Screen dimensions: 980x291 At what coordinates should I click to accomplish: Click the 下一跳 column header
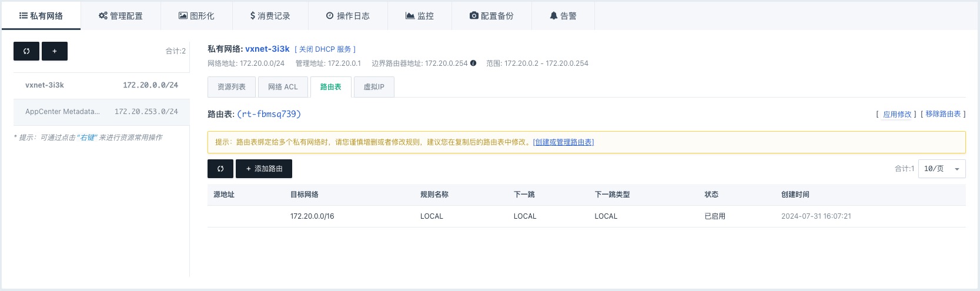tap(524, 195)
